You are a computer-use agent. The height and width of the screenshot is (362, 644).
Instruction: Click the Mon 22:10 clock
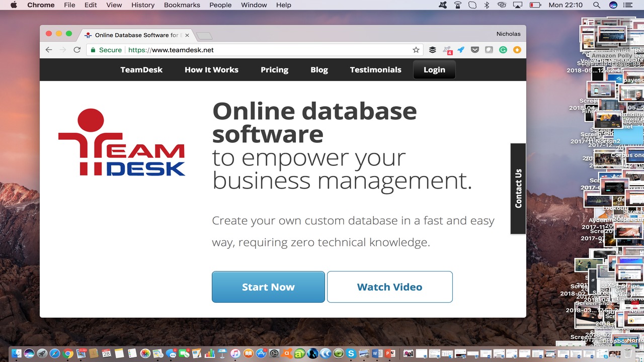(x=566, y=5)
